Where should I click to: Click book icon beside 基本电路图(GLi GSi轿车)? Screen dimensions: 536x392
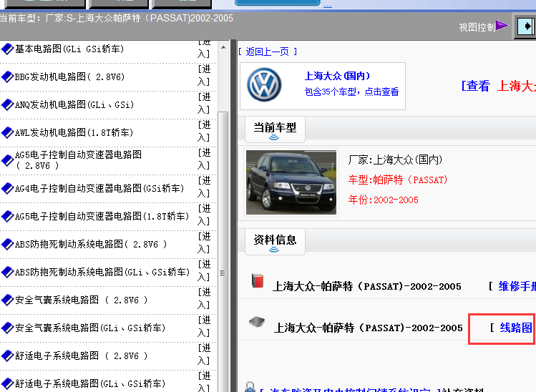point(7,49)
